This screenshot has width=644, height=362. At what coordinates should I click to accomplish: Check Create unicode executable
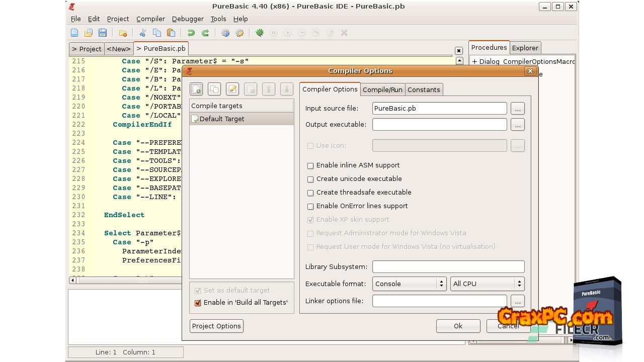[x=310, y=179]
